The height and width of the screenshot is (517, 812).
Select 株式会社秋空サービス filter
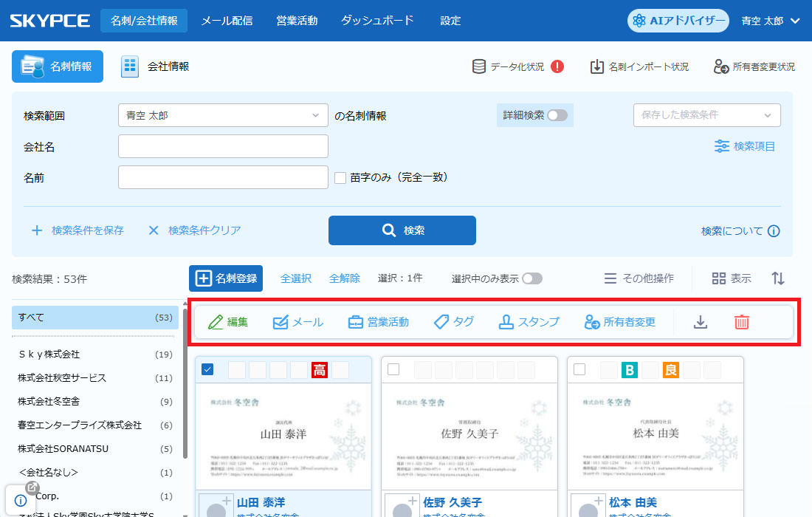(x=95, y=378)
